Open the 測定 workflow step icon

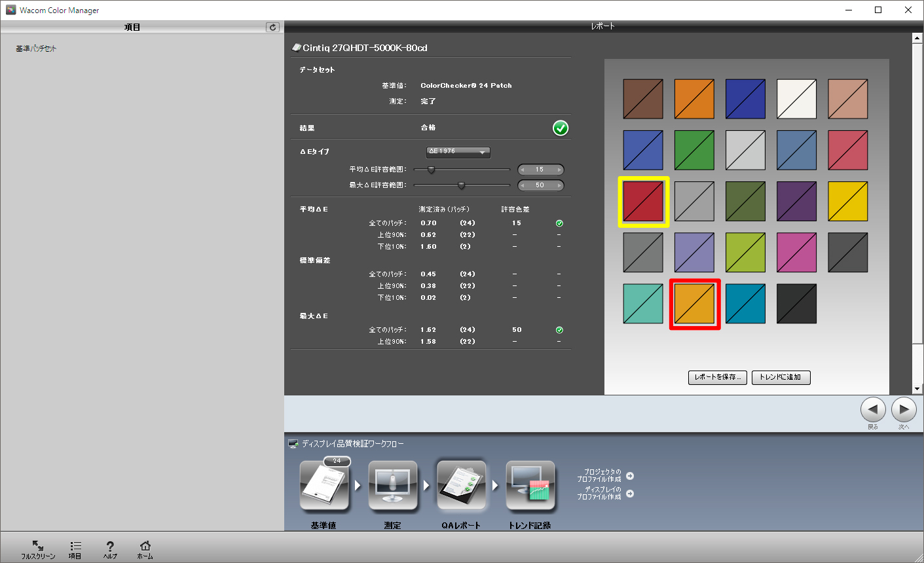393,485
